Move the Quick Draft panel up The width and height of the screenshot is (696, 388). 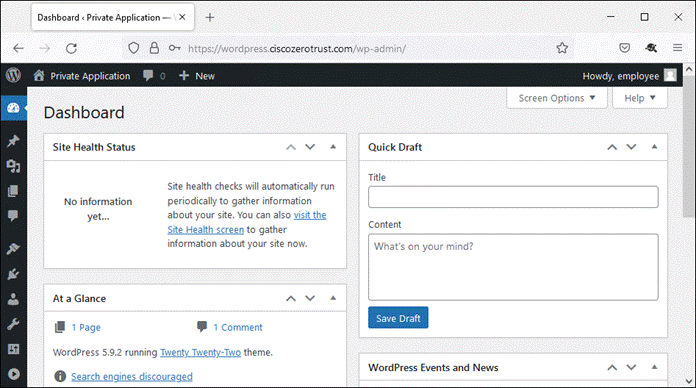coord(612,147)
